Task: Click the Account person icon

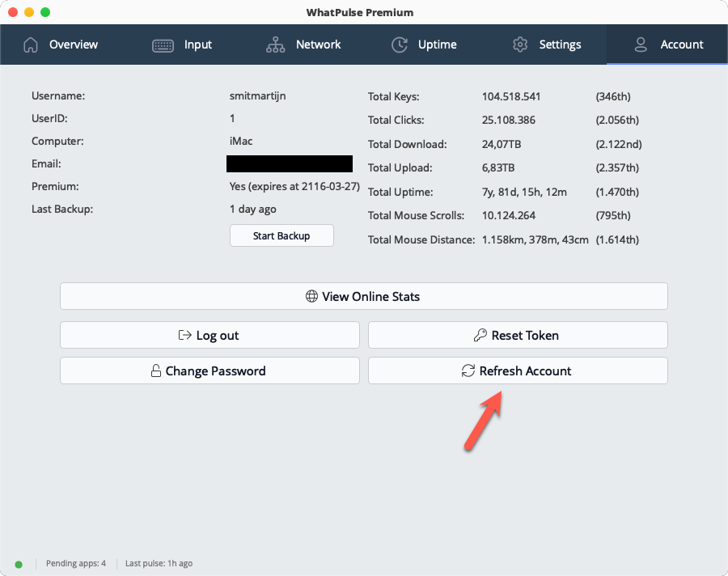Action: tap(641, 44)
